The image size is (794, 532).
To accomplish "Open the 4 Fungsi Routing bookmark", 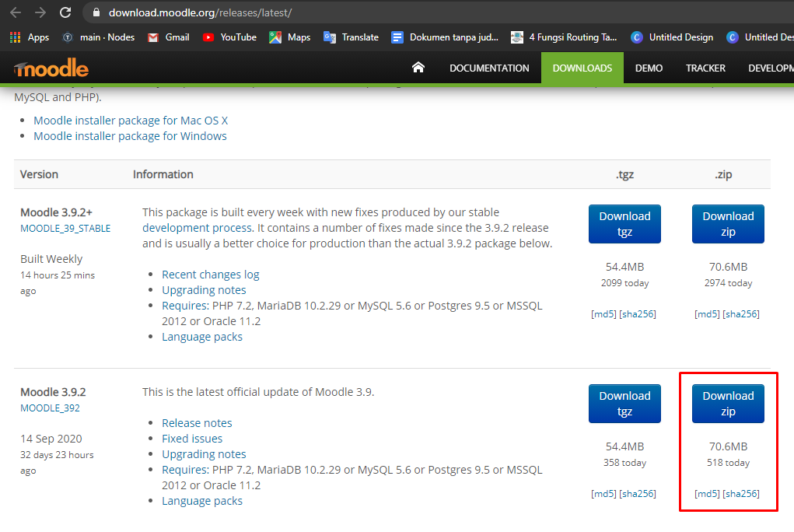I will (x=564, y=37).
